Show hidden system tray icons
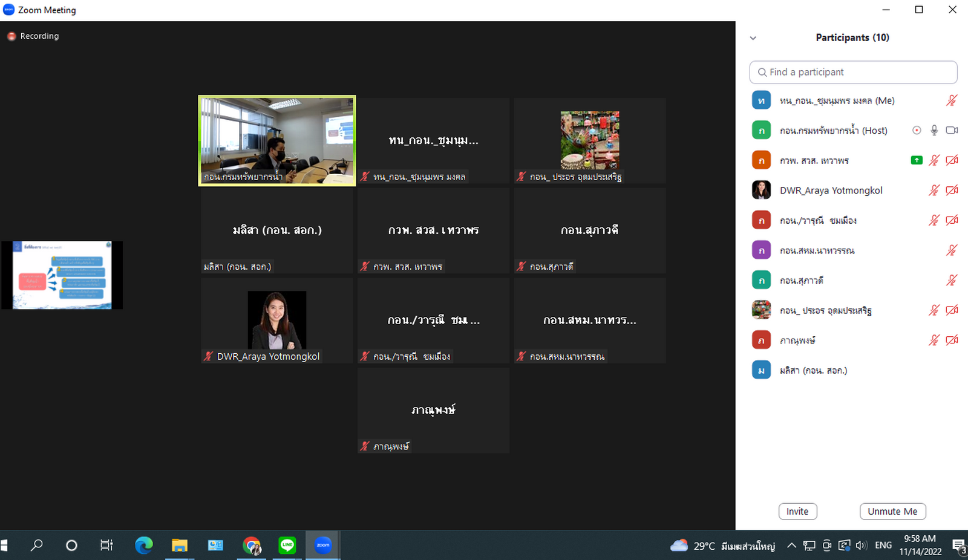Image resolution: width=968 pixels, height=560 pixels. (x=791, y=545)
